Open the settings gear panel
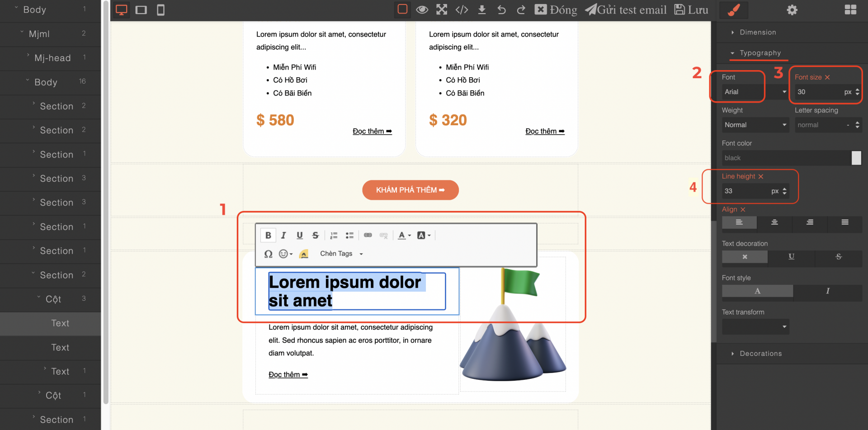 (x=792, y=10)
